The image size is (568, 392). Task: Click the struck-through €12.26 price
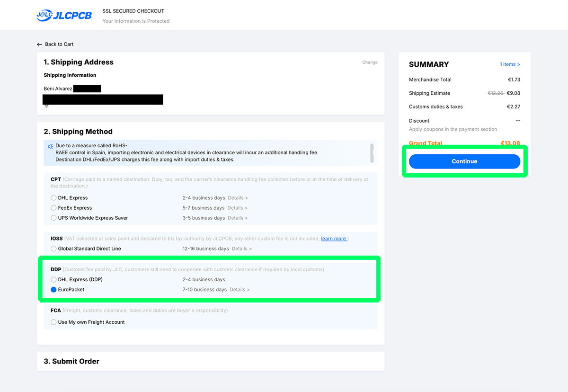pyautogui.click(x=496, y=93)
